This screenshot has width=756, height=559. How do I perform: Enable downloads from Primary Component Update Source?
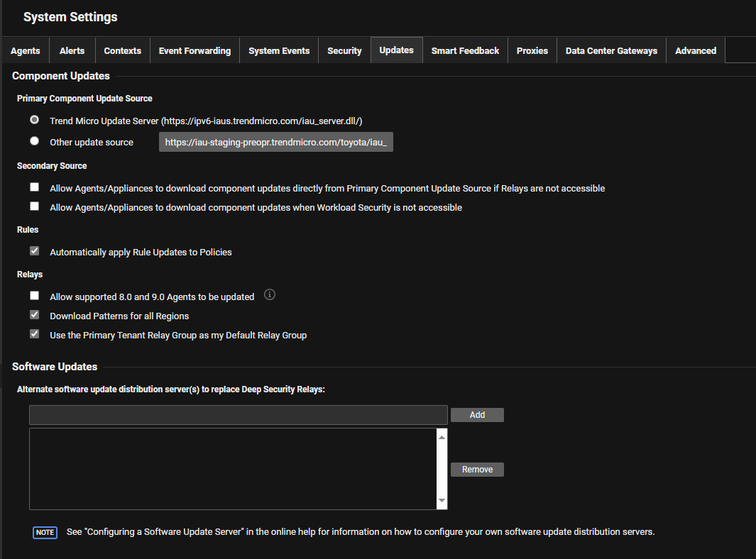[34, 187]
